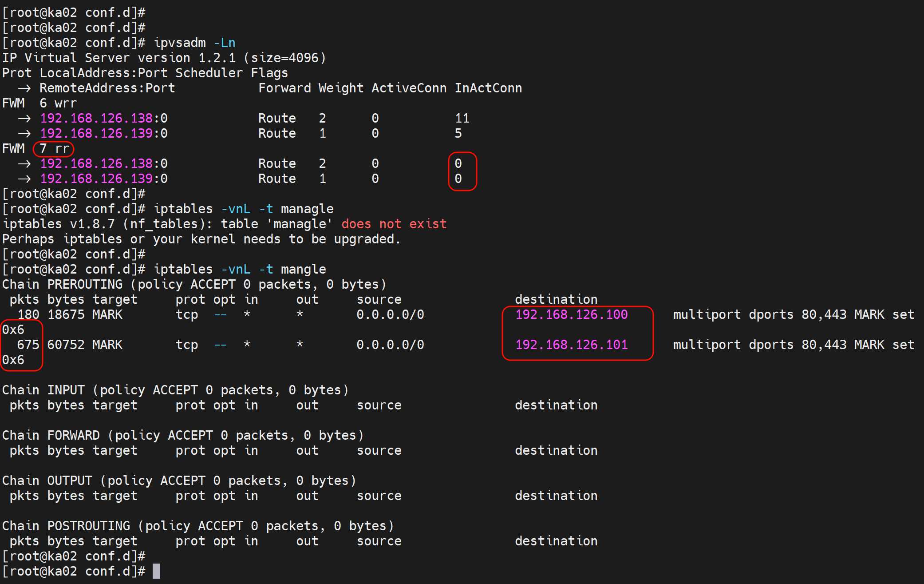The width and height of the screenshot is (924, 584).
Task: Click 'FWM 6 wrr' line
Action: 39,103
